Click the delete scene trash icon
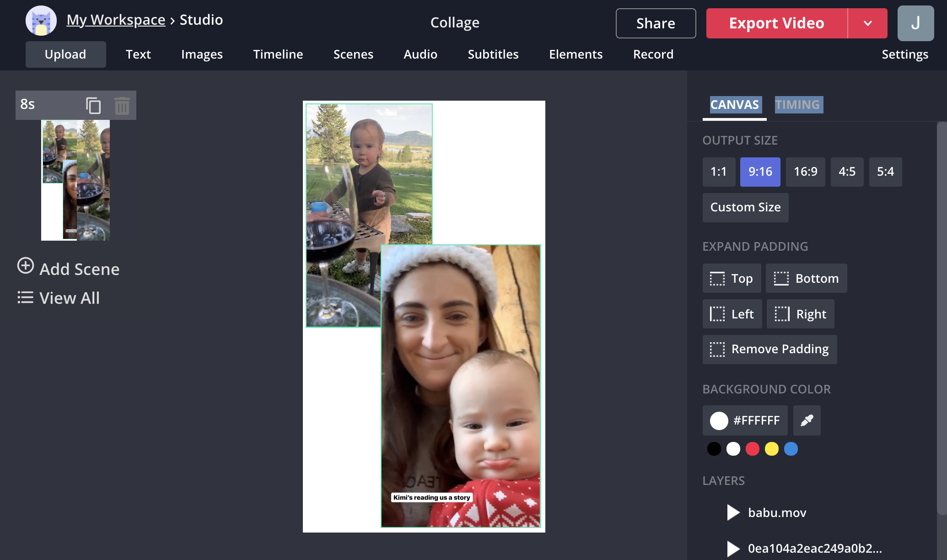947x560 pixels. tap(122, 106)
